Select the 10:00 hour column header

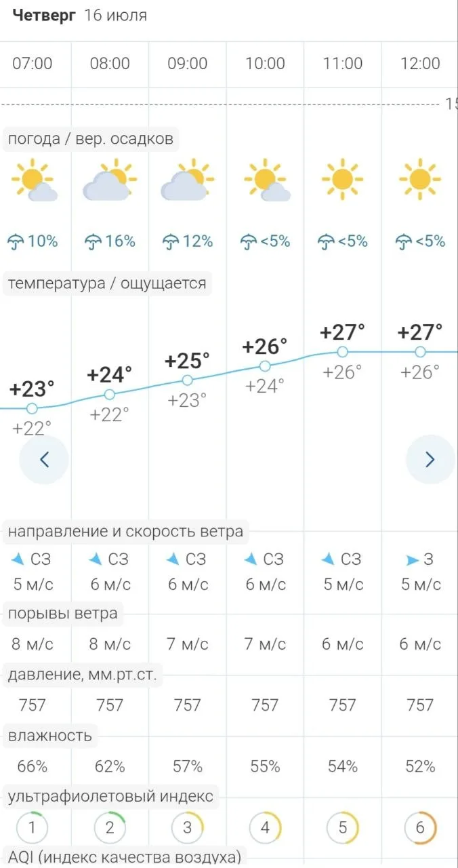click(265, 64)
